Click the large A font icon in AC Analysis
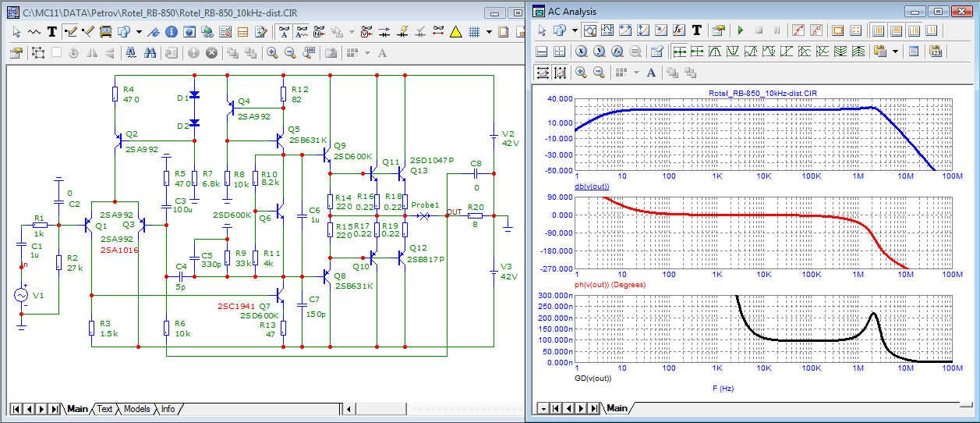This screenshot has width=980, height=423. tap(651, 72)
